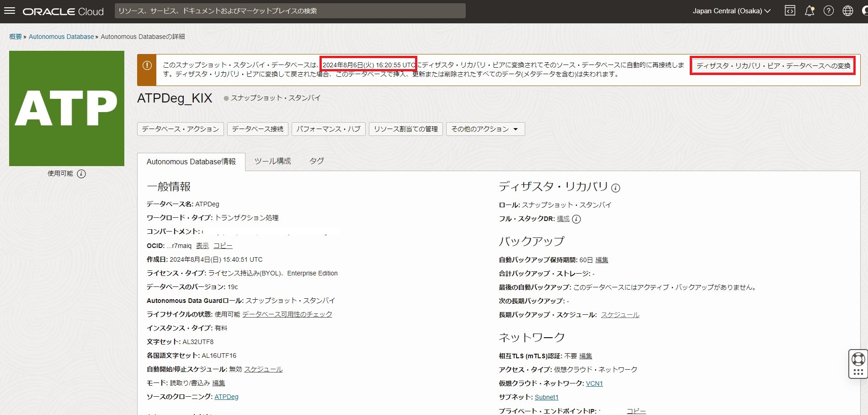Click the パフォーマンス・ハブ button
The image size is (868, 415).
[328, 129]
